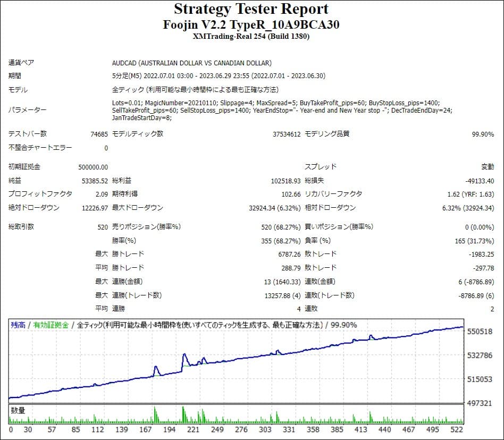This screenshot has height=440, width=504.
Task: Click the balance curve peak near trade 221
Action: [x=184, y=354]
